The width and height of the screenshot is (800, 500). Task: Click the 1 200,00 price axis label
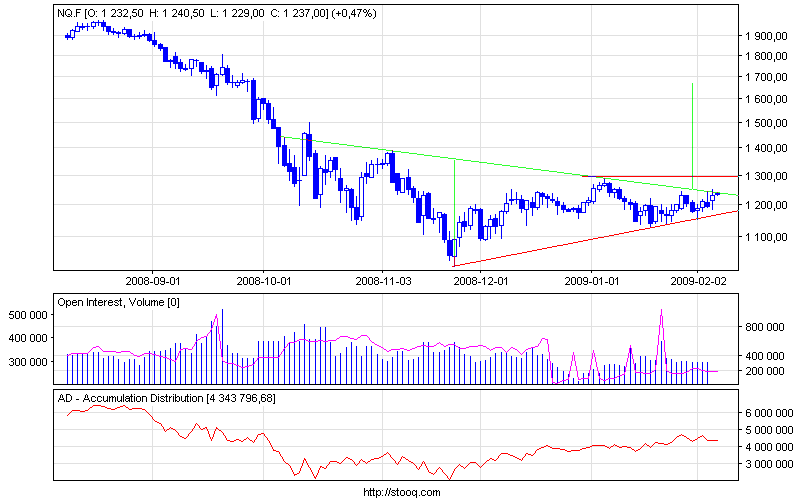pyautogui.click(x=766, y=205)
